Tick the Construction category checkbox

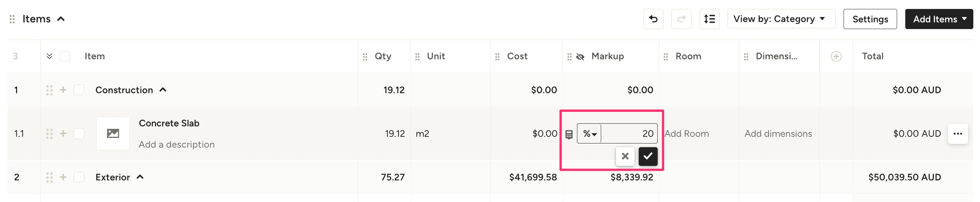coord(79,90)
